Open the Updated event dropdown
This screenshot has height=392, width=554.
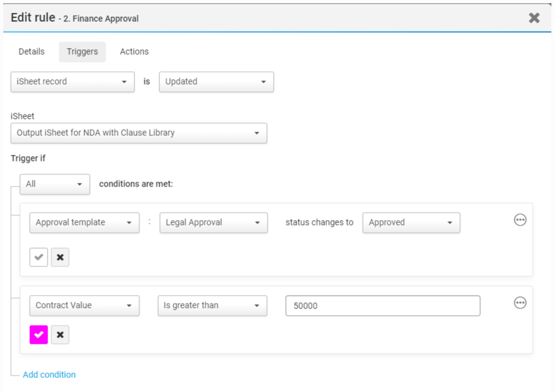pyautogui.click(x=216, y=82)
